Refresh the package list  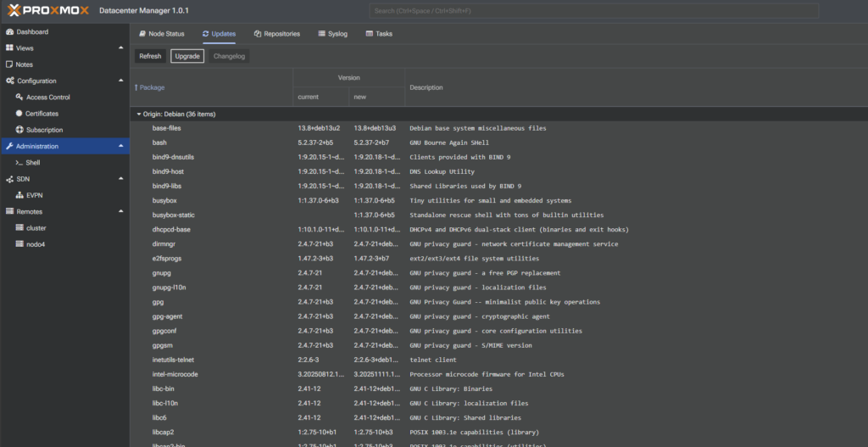150,56
